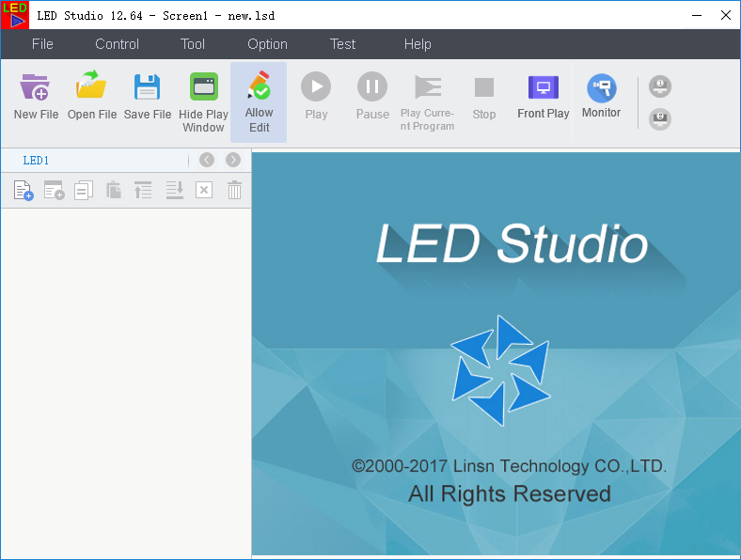741x560 pixels.
Task: Click the paste item icon
Action: [114, 191]
